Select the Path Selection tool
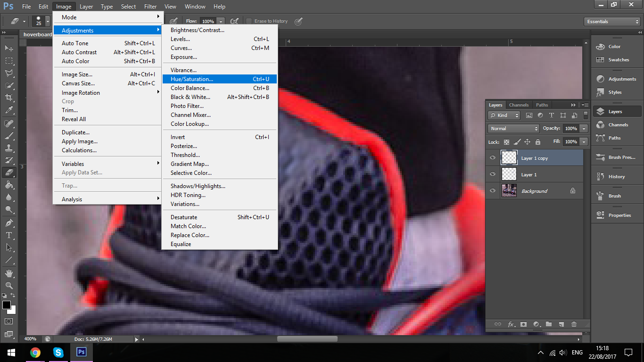This screenshot has width=644, height=362. tap(9, 247)
